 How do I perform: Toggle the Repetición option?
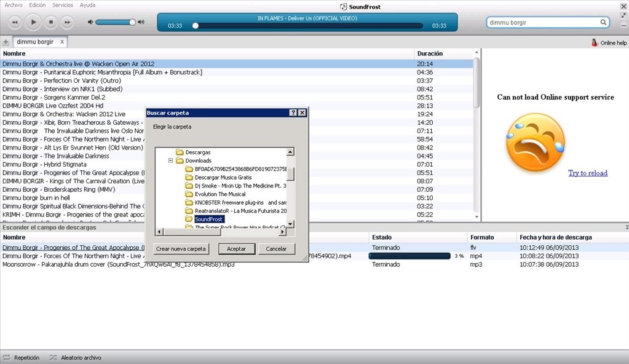click(22, 358)
